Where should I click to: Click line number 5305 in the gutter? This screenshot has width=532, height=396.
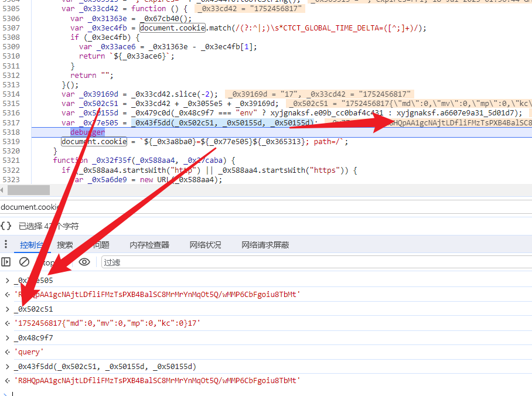[x=11, y=8]
